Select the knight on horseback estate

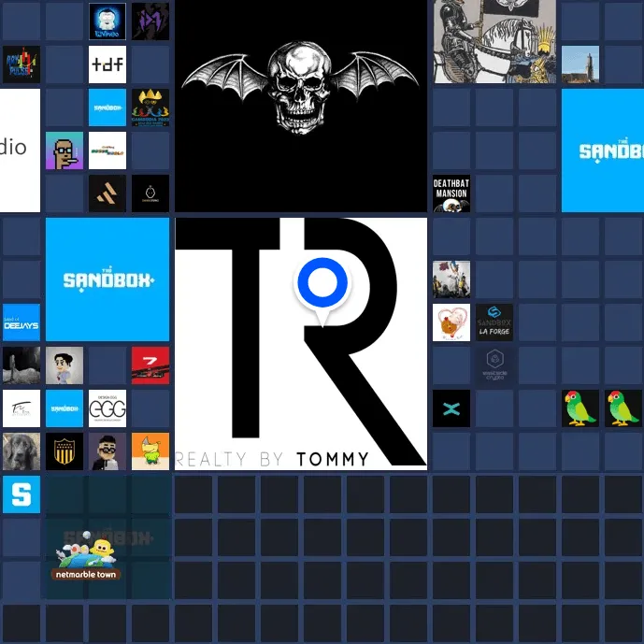click(x=494, y=41)
